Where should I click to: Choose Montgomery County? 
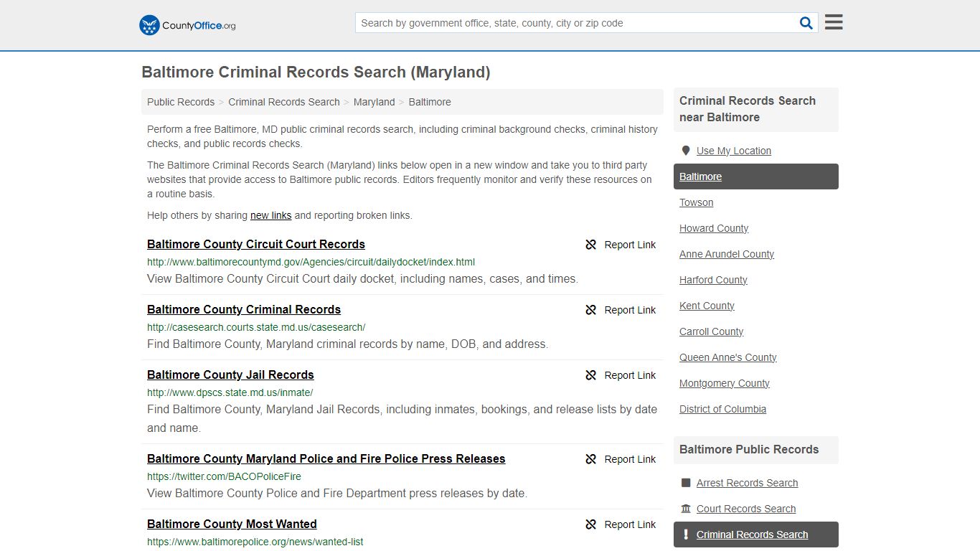(x=725, y=383)
